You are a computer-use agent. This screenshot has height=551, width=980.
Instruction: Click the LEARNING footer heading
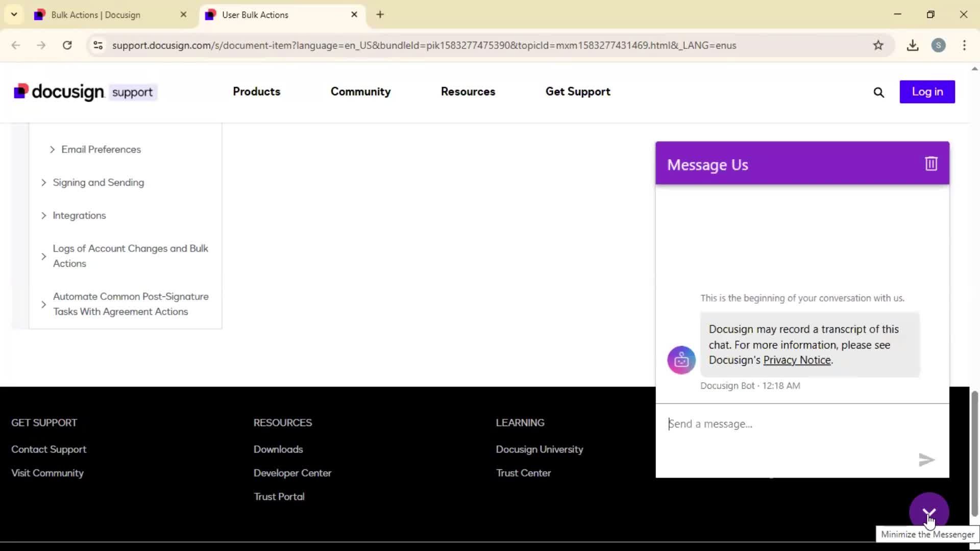[520, 423]
